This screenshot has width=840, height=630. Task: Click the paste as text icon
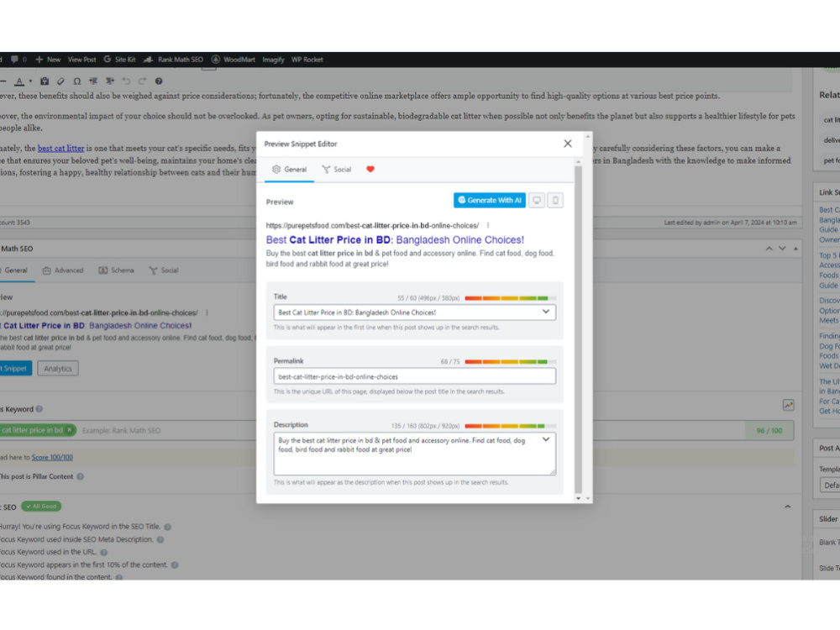[45, 81]
